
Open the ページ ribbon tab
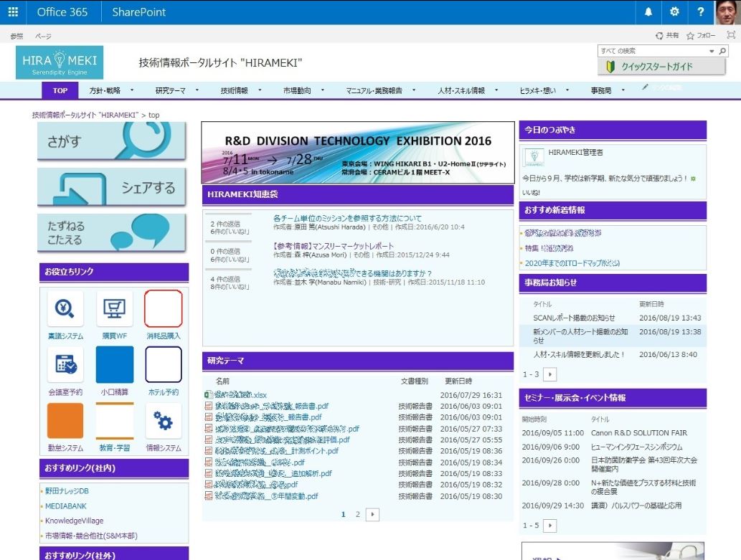pos(42,36)
